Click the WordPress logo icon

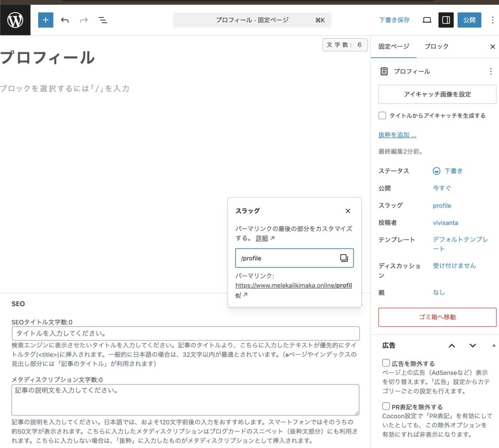[x=15, y=20]
